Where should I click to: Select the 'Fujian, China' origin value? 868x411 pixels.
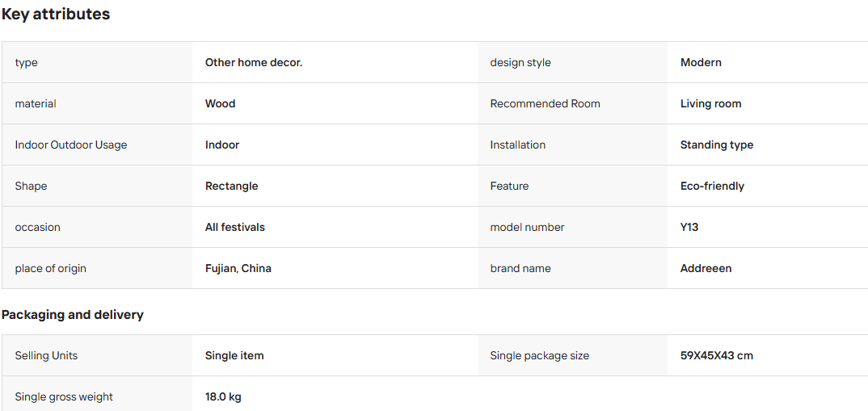pos(238,268)
